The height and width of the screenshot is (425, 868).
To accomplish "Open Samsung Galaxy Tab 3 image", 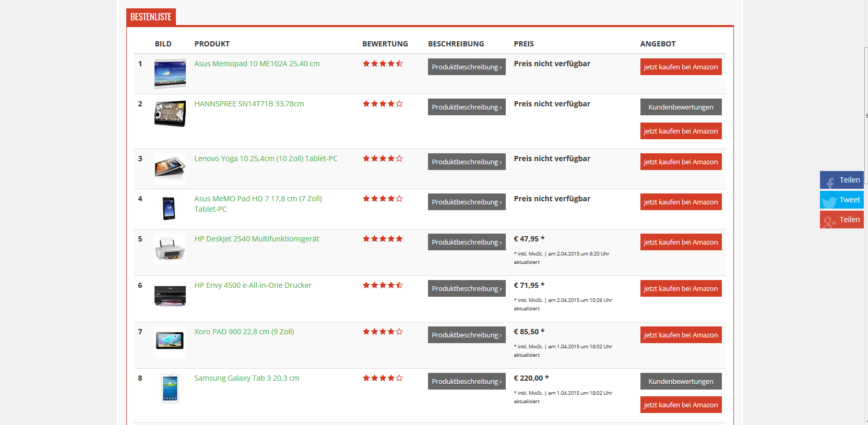I will (170, 388).
